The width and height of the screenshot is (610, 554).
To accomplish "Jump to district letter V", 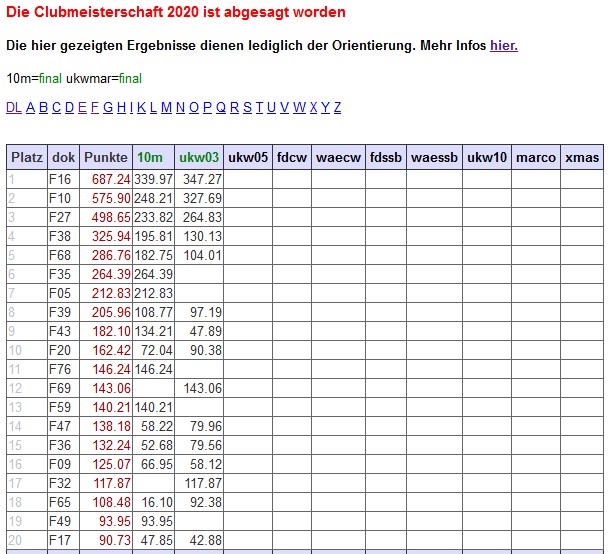I will 284,107.
